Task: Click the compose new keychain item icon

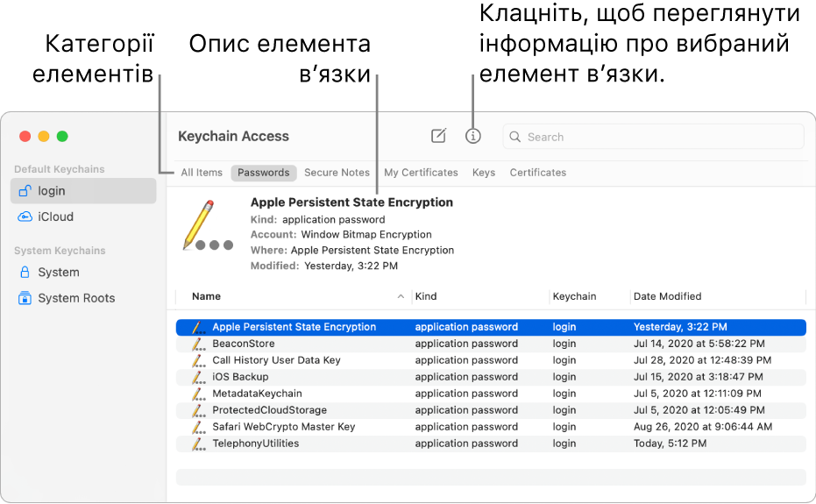Action: (439, 136)
